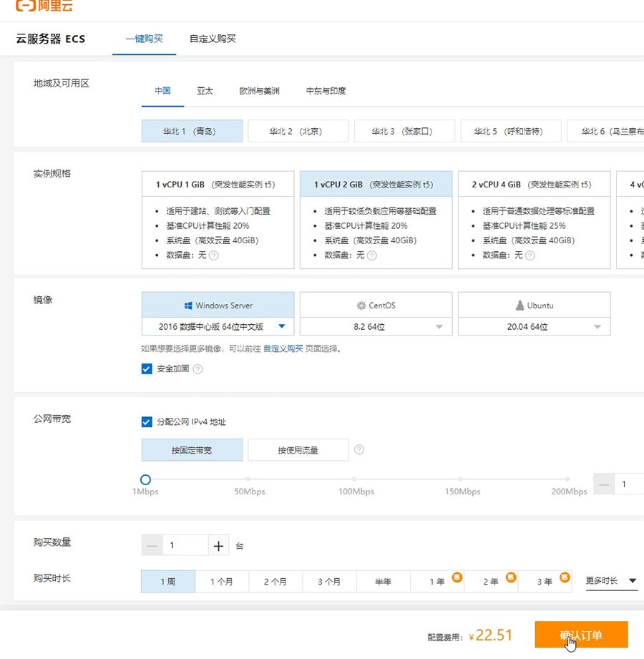Uncheck the 安全加固 checkbox
Screen dimensions: 644x659
click(x=146, y=369)
